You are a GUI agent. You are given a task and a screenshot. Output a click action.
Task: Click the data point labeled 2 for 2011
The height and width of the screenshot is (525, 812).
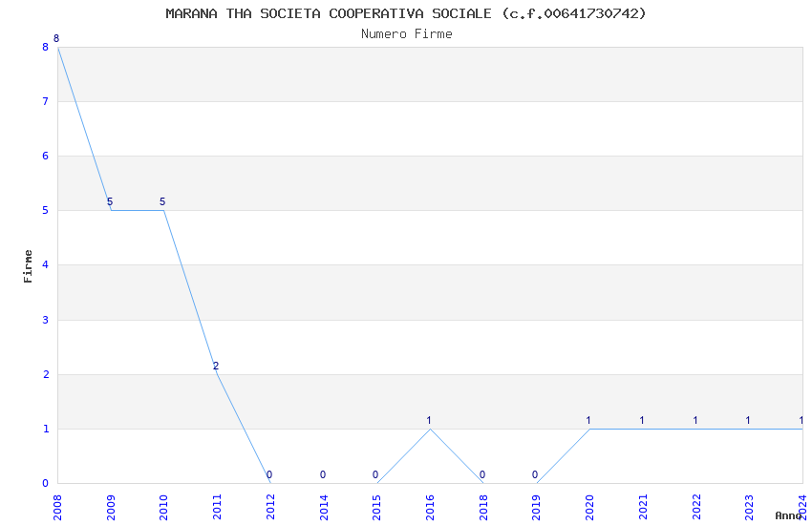point(216,366)
